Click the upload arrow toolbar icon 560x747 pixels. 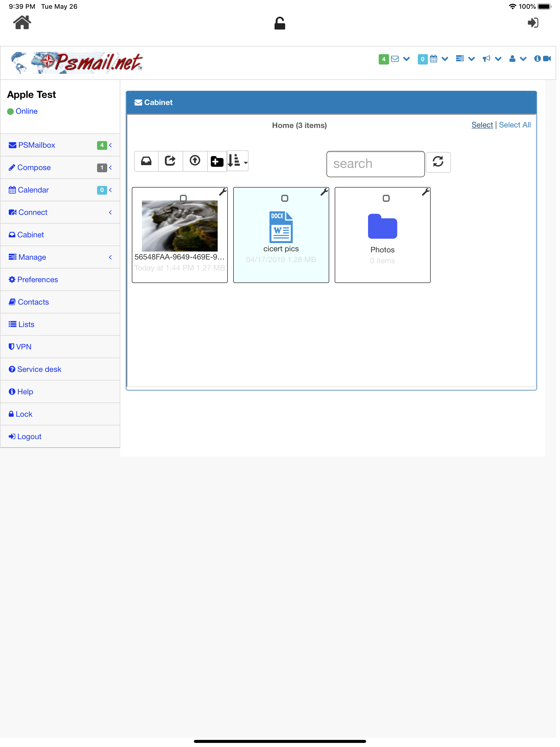[x=195, y=161]
